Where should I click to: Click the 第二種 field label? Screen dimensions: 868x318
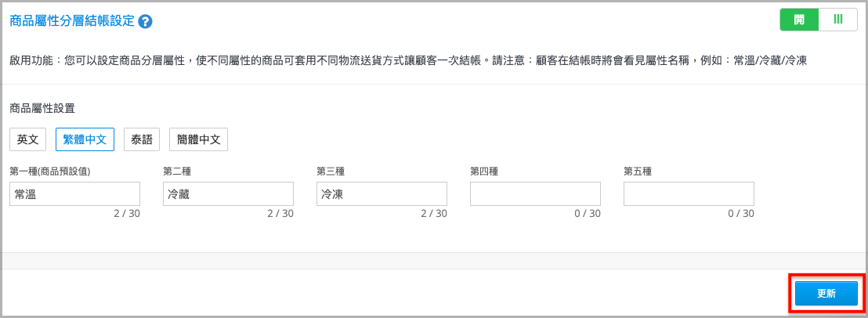177,172
